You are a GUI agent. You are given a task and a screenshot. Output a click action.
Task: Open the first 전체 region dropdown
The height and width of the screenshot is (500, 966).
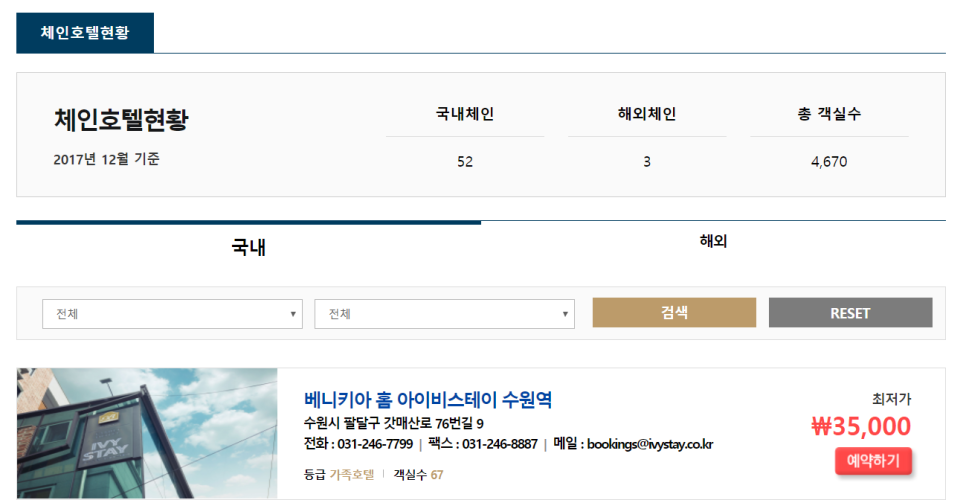pyautogui.click(x=172, y=314)
